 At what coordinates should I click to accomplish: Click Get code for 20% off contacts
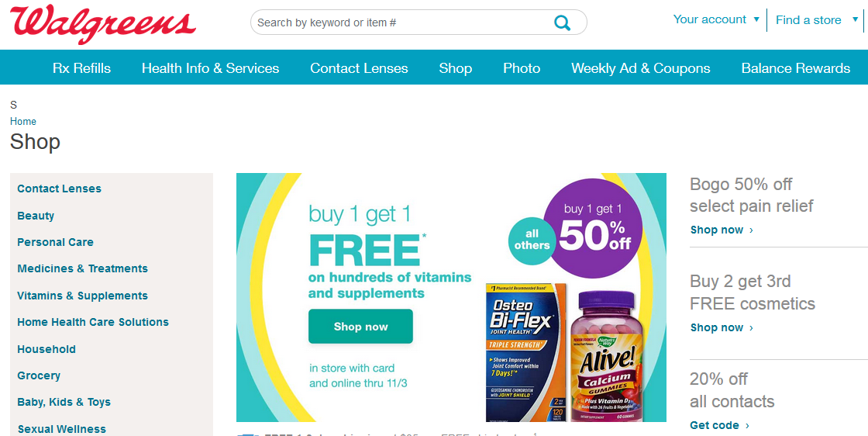click(719, 425)
